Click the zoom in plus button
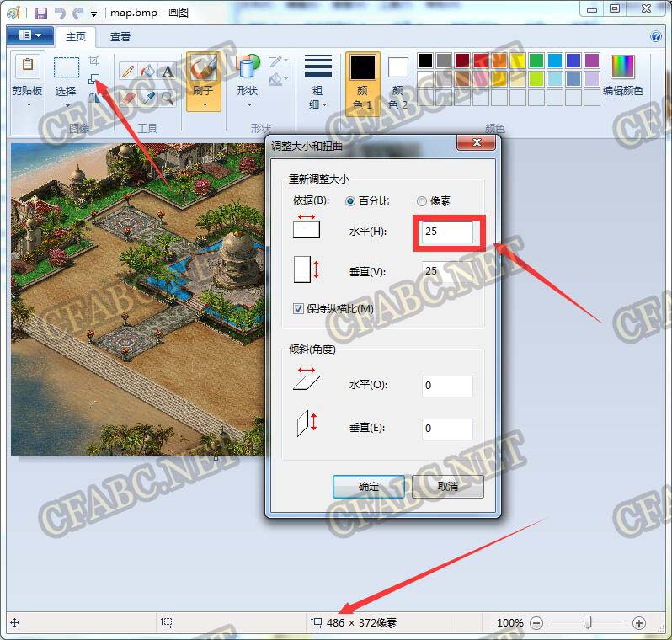Viewport: 672px width, 640px height. (x=639, y=623)
